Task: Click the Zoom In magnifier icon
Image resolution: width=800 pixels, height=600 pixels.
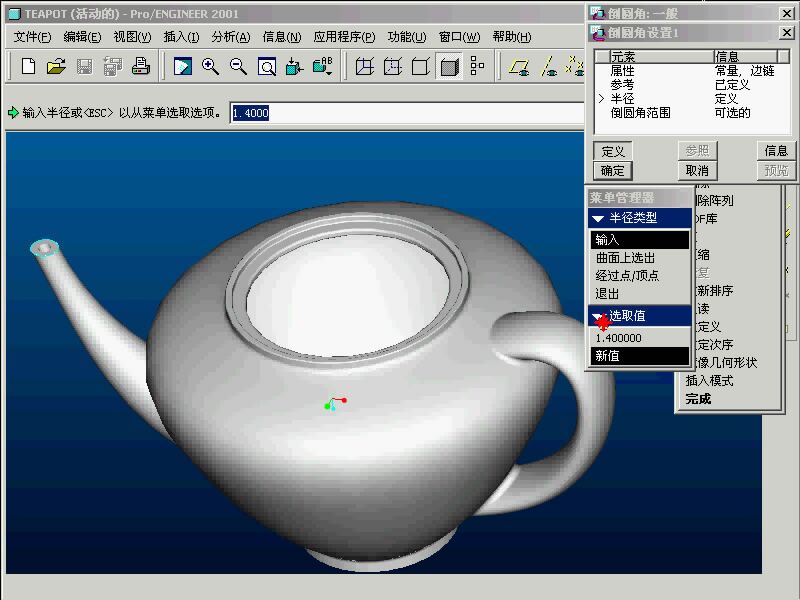Action: click(210, 67)
